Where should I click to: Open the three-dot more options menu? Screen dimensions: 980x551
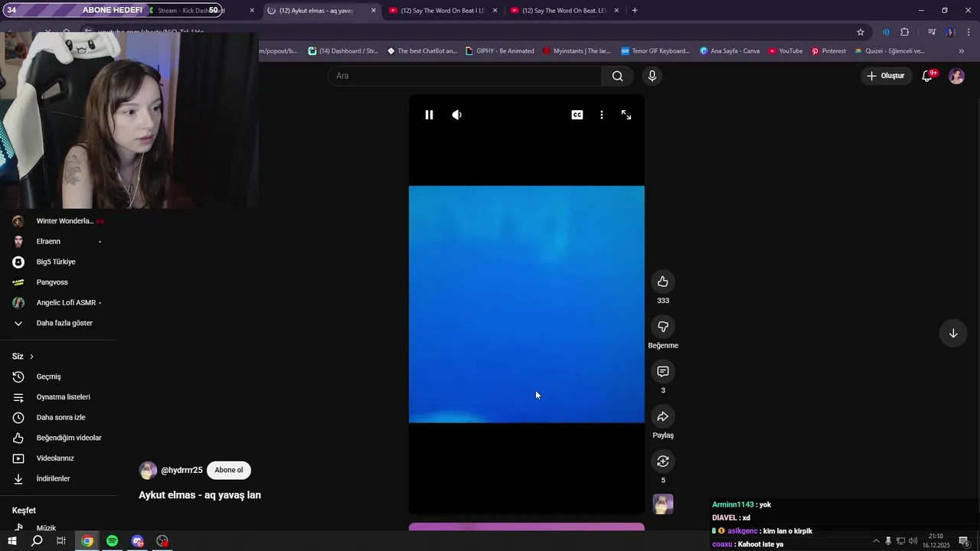coord(602,115)
